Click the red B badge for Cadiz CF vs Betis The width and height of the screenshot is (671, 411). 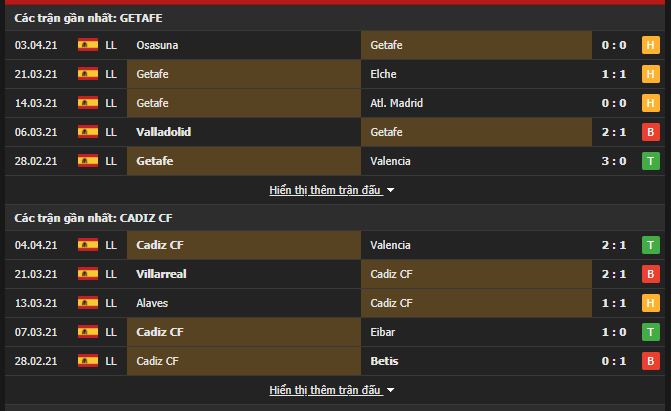pyautogui.click(x=650, y=361)
